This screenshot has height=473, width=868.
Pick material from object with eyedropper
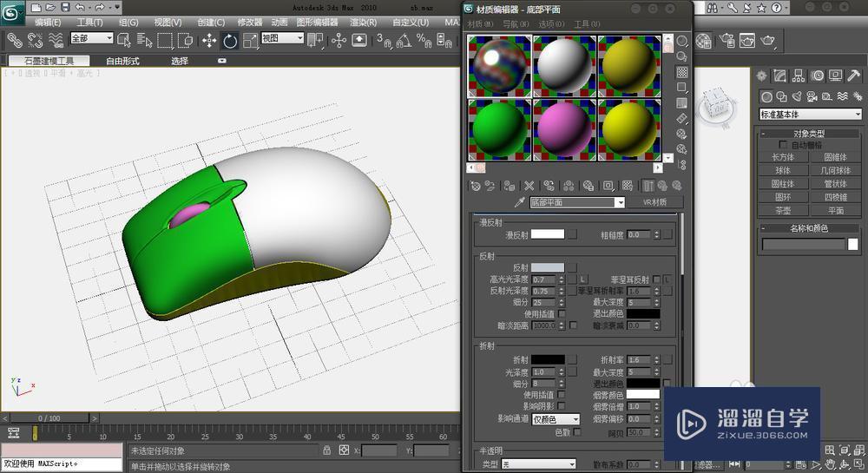[x=518, y=202]
